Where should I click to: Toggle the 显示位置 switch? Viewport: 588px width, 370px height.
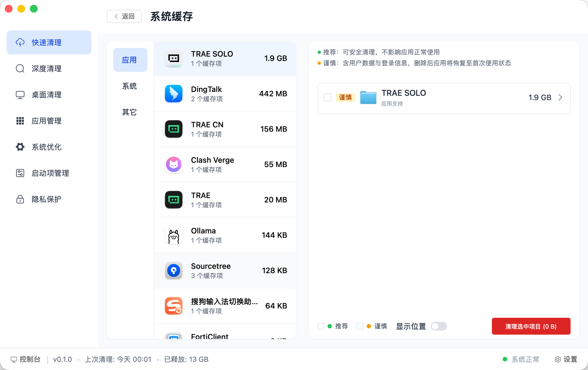coord(439,326)
